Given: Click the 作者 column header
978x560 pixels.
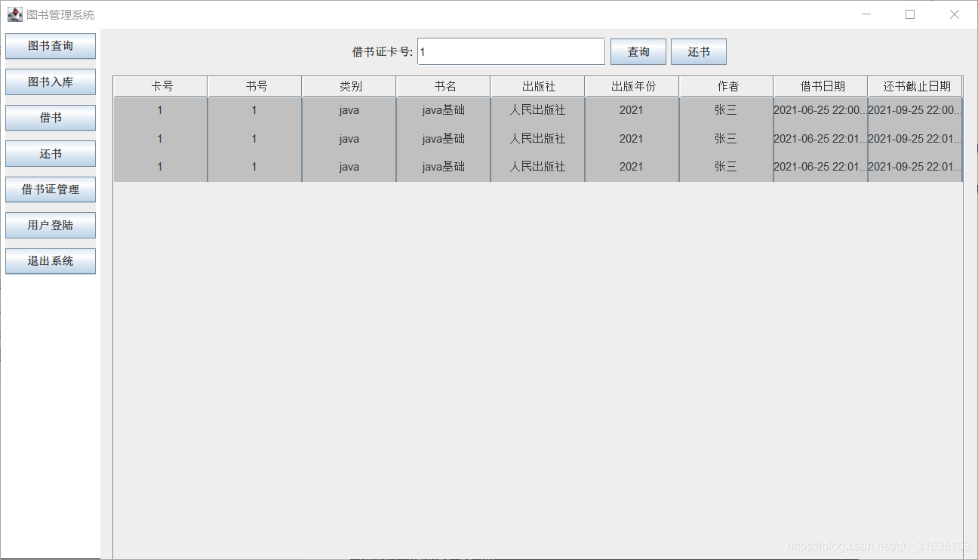Looking at the screenshot, I should [x=726, y=85].
